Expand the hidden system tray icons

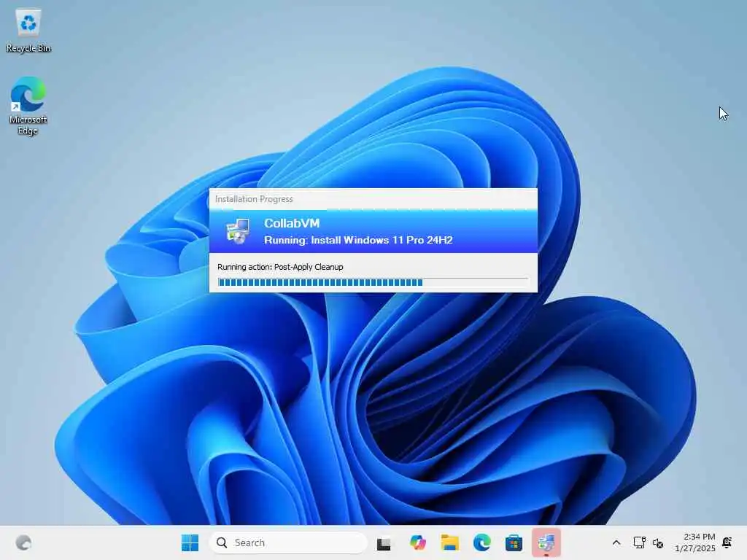coord(616,542)
